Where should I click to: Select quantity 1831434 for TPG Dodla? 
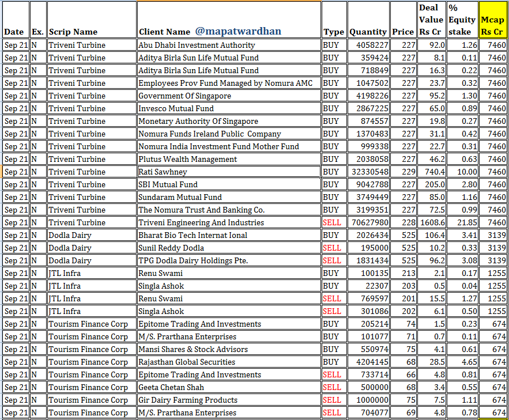368,260
